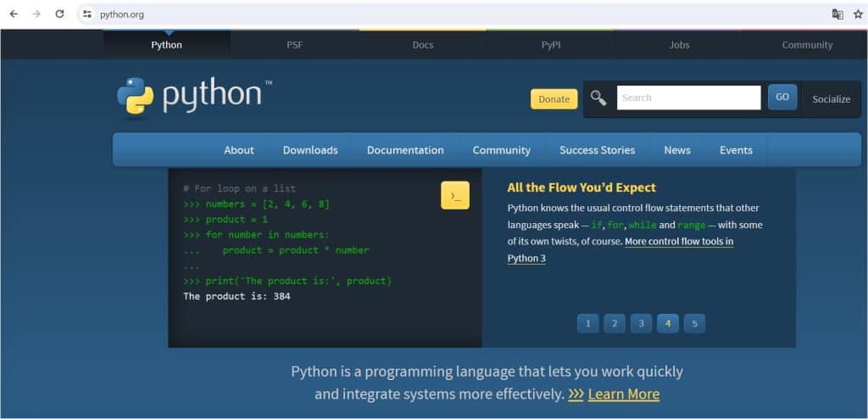
Task: Open site information icon in address bar
Action: 86,14
